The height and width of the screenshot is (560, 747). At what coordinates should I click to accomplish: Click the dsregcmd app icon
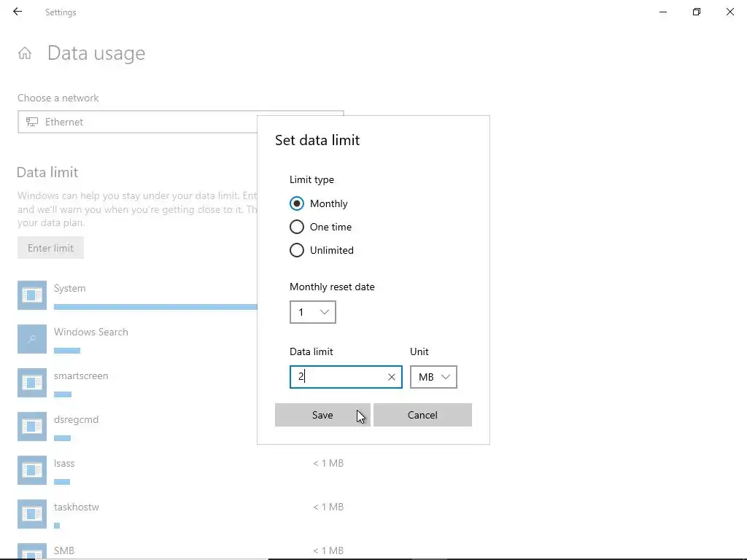tap(32, 426)
